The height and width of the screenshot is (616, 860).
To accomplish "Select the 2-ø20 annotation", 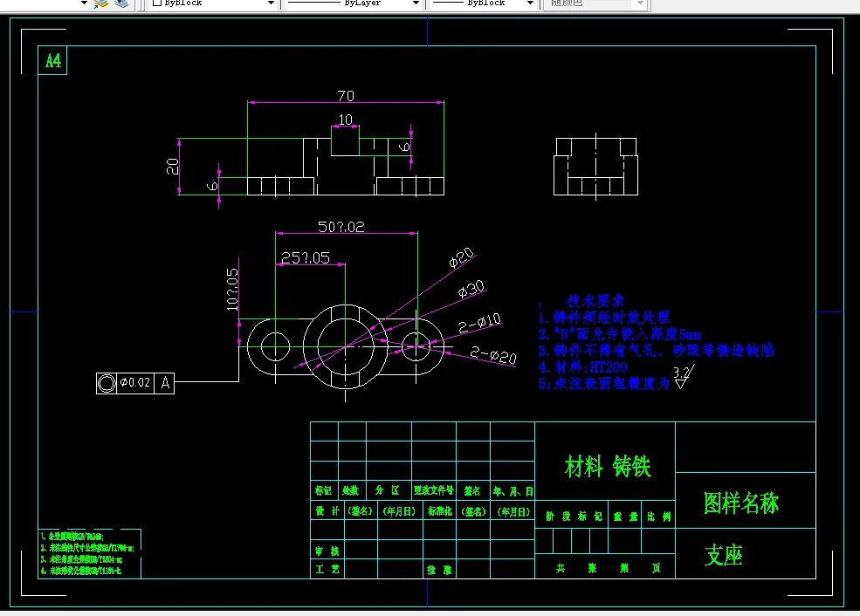I will coord(493,355).
